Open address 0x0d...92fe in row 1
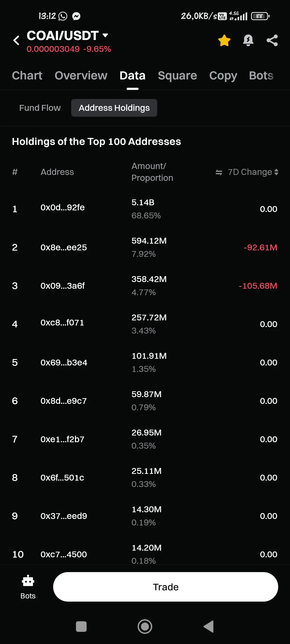The height and width of the screenshot is (644, 290). (x=63, y=207)
